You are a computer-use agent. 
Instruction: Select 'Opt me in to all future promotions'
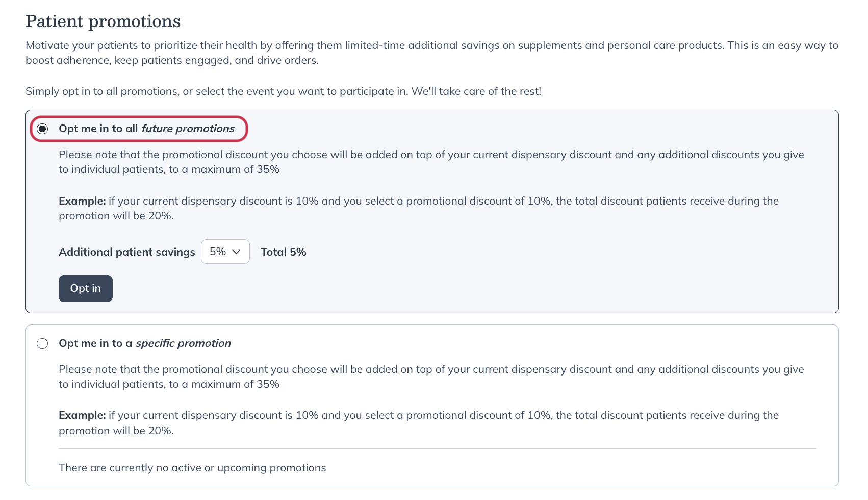click(x=43, y=129)
